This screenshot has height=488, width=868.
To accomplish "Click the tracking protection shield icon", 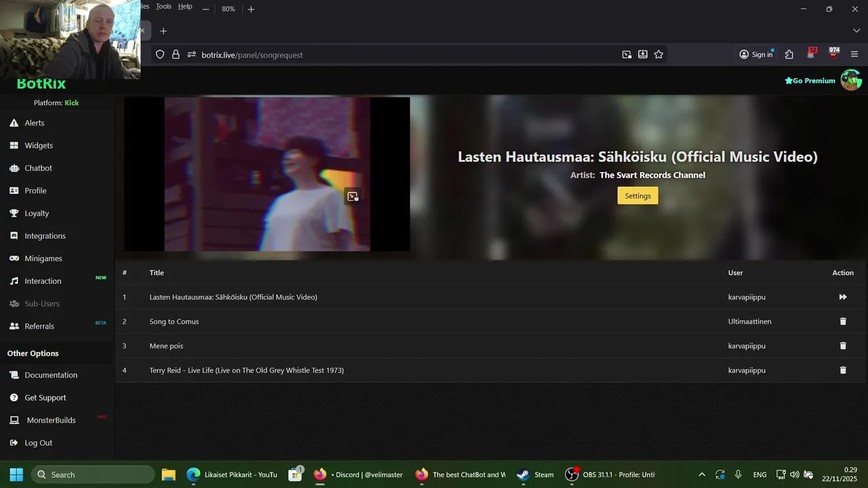I will click(160, 55).
